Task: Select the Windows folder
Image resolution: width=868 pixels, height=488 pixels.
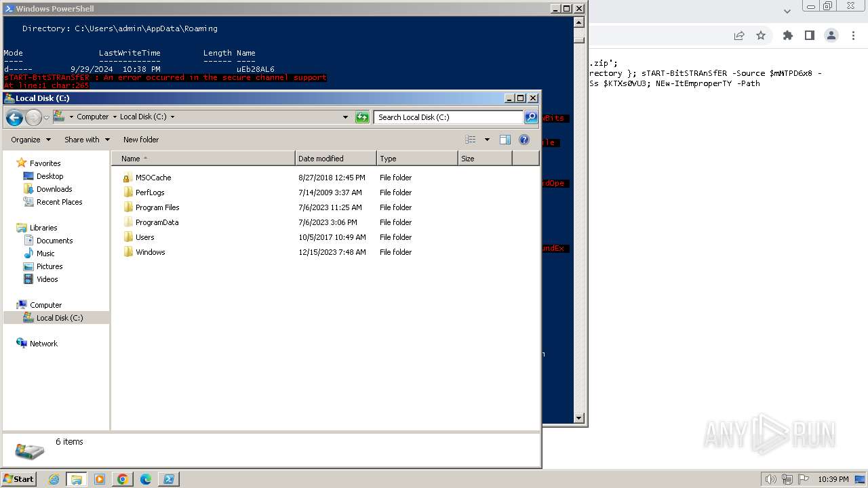Action: tap(150, 252)
